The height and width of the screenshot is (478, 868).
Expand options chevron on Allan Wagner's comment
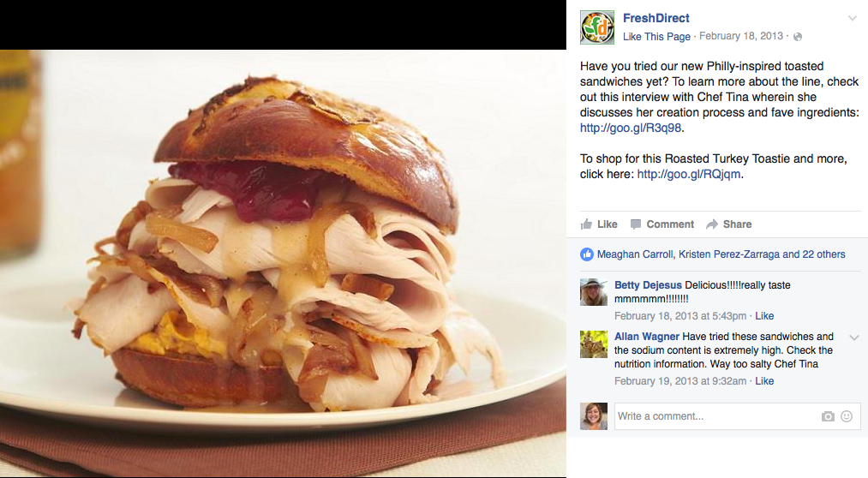tap(854, 338)
